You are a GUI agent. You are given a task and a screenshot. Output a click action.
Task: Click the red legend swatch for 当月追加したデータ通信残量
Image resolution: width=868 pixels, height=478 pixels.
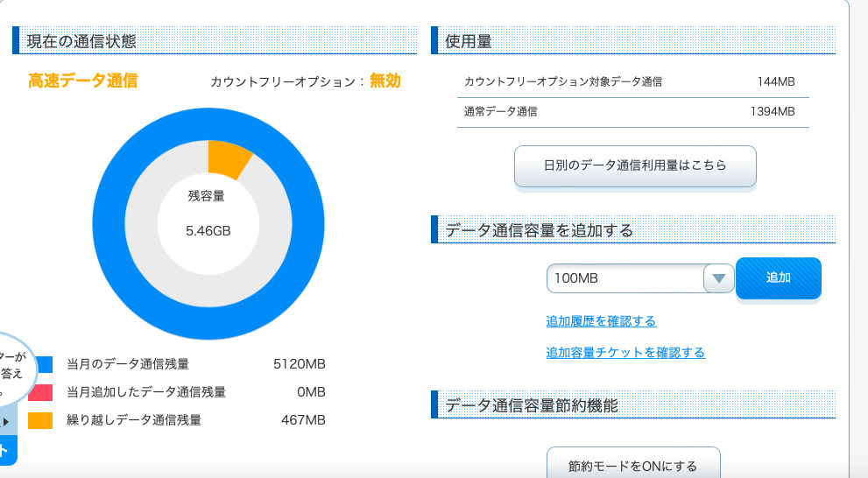tap(40, 392)
